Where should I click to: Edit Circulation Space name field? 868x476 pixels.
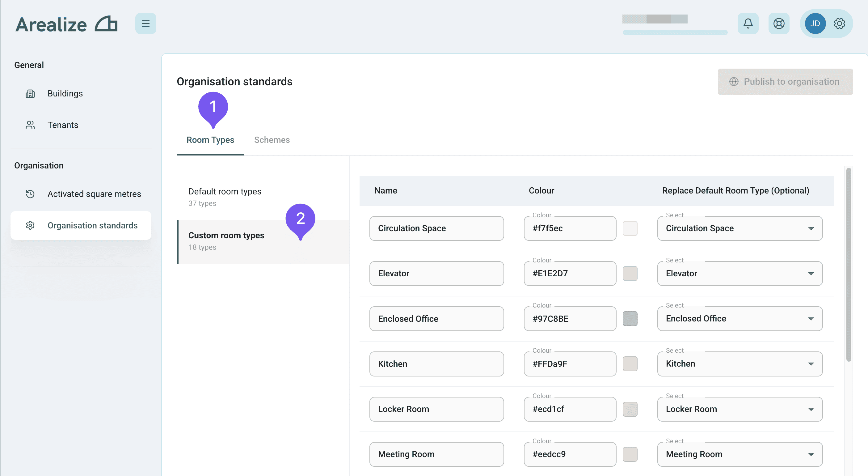[436, 228]
